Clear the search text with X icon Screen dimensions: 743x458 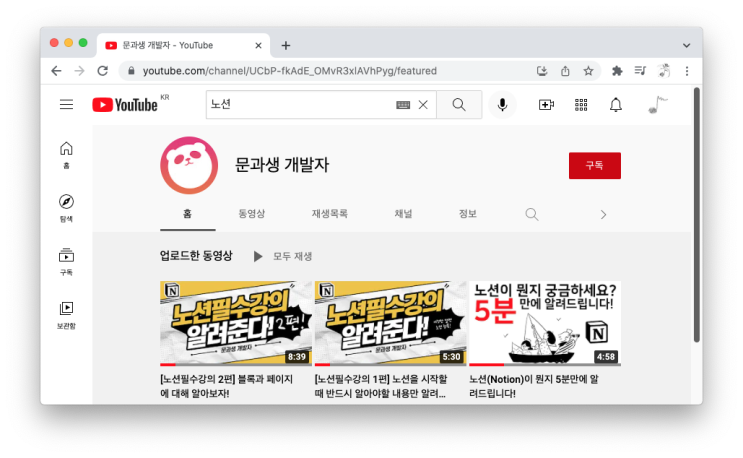click(423, 105)
